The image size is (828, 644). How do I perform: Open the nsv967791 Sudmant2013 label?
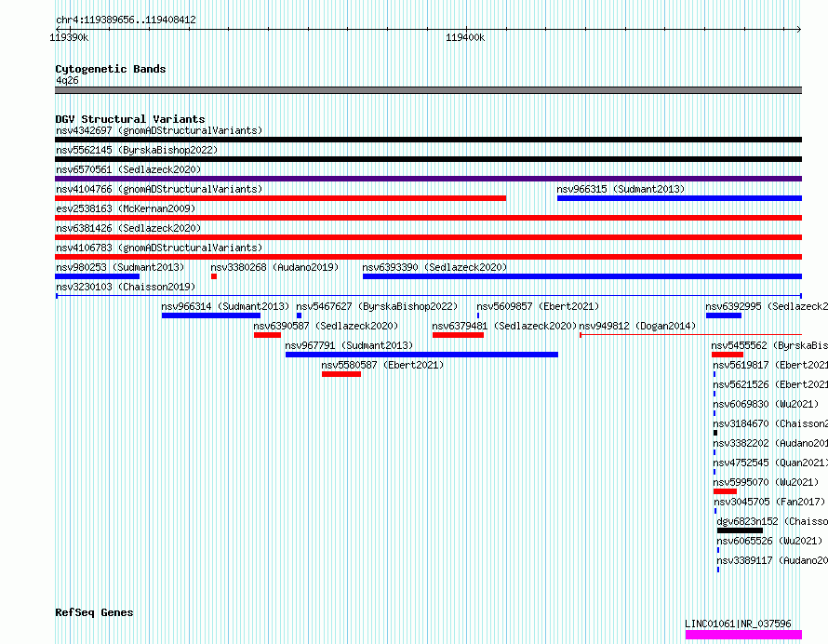pos(349,345)
